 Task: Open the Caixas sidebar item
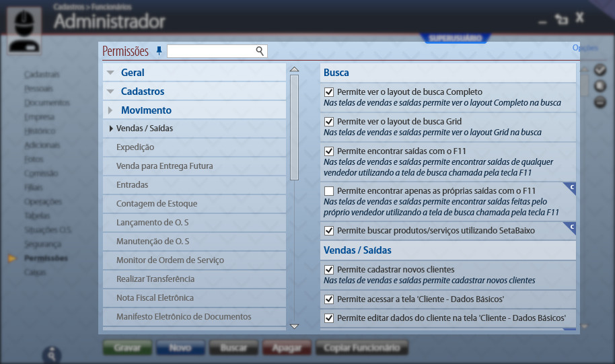(35, 272)
